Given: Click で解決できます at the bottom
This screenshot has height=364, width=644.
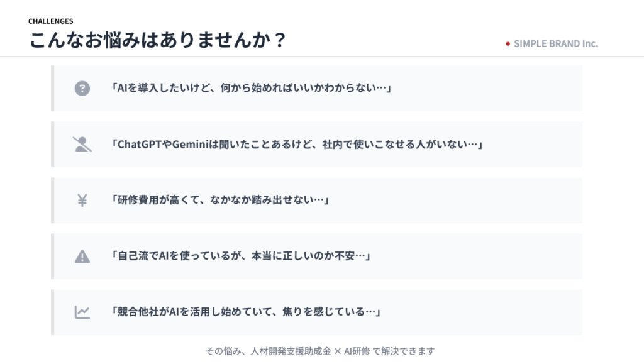Looking at the screenshot, I should click(403, 351).
